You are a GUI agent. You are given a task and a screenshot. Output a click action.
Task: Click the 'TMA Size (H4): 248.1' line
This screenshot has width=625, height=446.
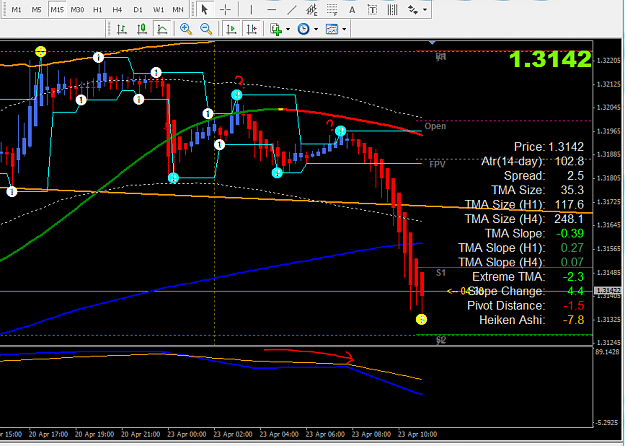point(525,219)
